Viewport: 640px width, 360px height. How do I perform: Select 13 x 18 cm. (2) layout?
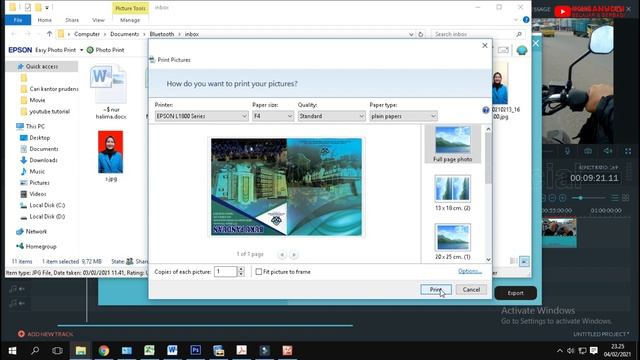[453, 193]
